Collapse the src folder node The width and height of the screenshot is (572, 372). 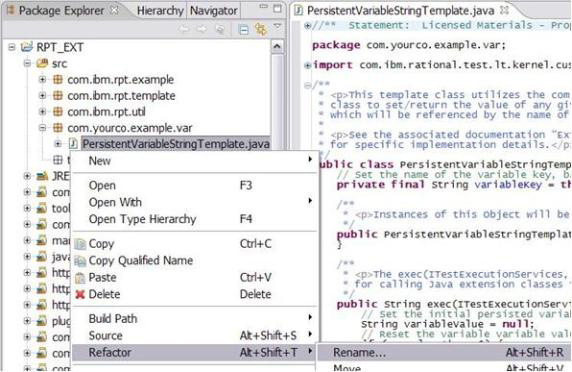(x=27, y=63)
